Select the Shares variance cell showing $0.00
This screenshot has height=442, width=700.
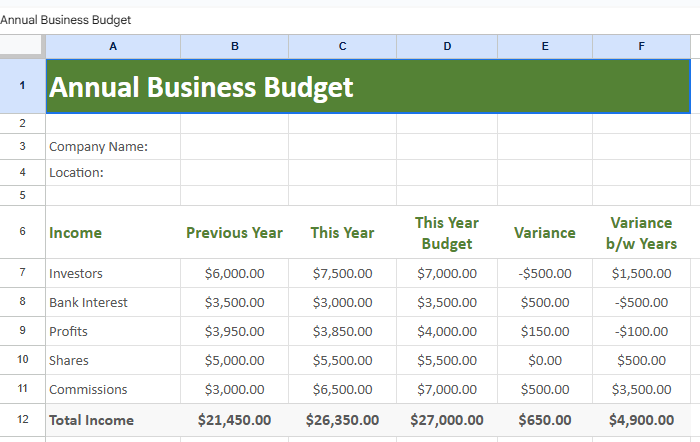[x=544, y=360]
